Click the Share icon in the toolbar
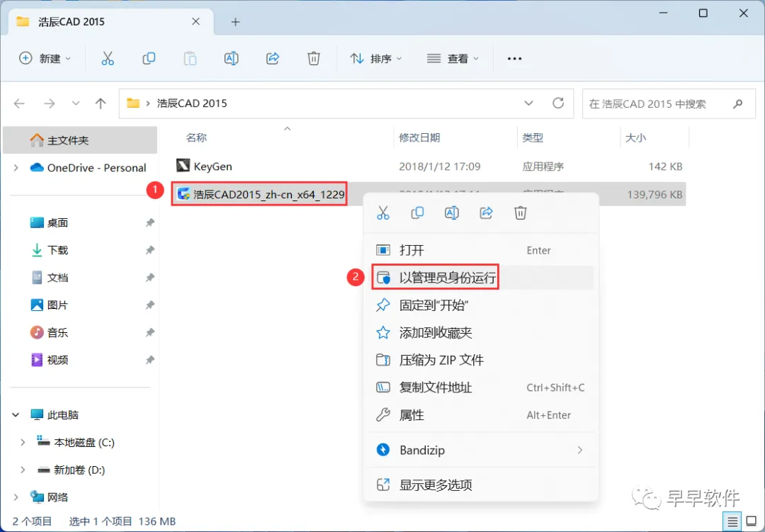This screenshot has width=765, height=532. pos(272,59)
